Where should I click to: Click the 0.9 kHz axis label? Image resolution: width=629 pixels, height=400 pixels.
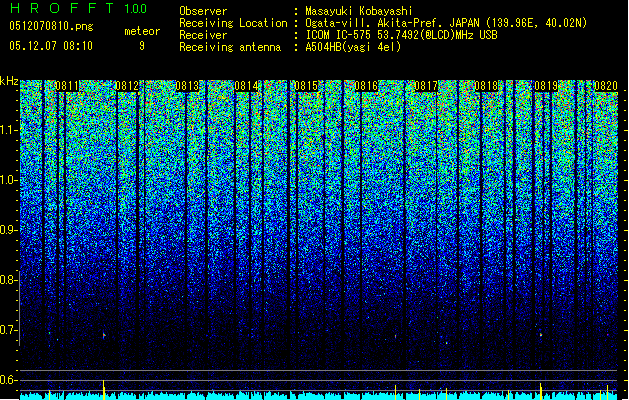tap(8, 230)
